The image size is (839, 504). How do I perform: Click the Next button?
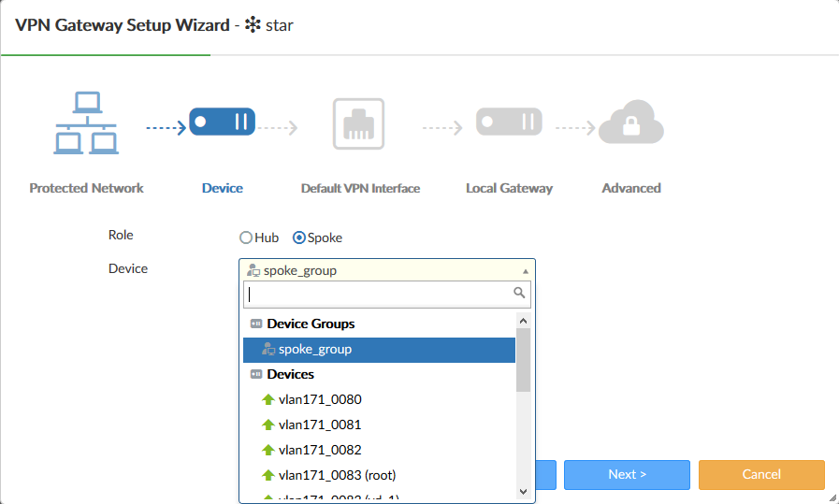tap(627, 474)
